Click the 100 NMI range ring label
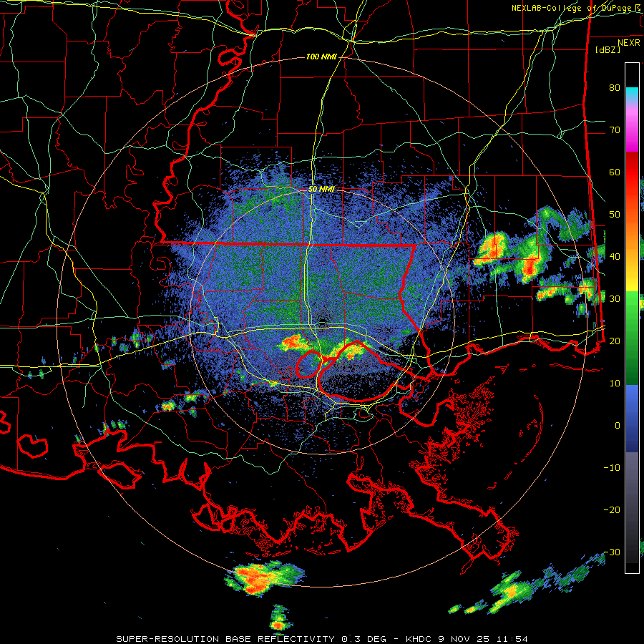The image size is (644, 644). click(x=321, y=57)
